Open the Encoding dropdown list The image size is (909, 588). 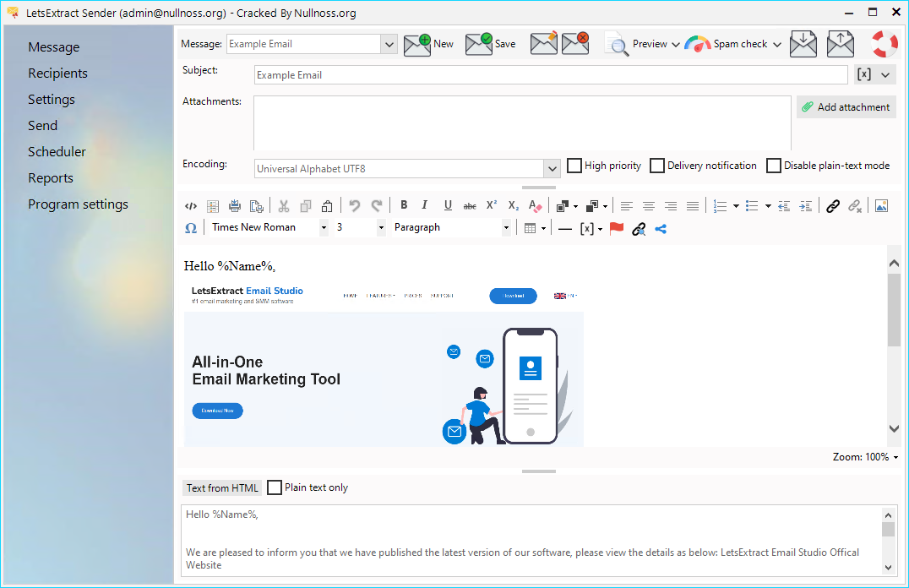(x=552, y=169)
